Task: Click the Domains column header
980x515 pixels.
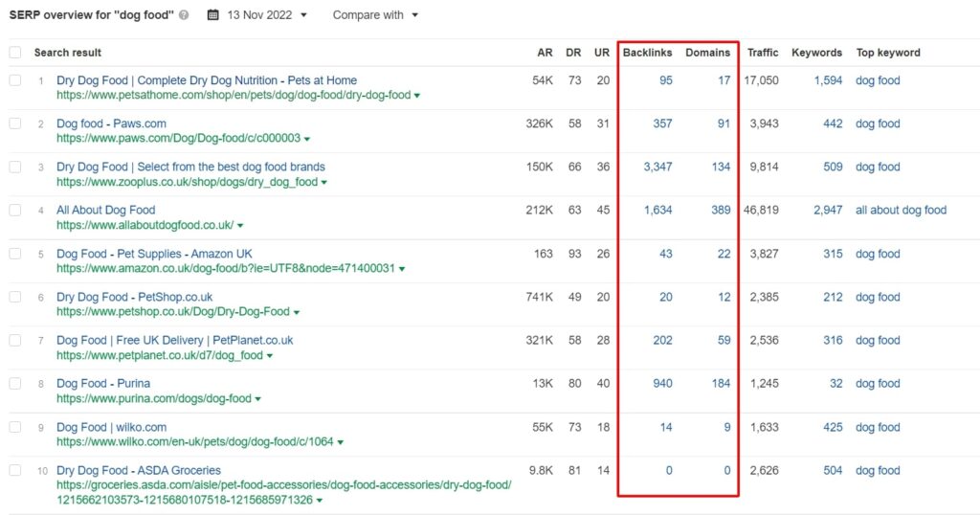Action: click(707, 53)
